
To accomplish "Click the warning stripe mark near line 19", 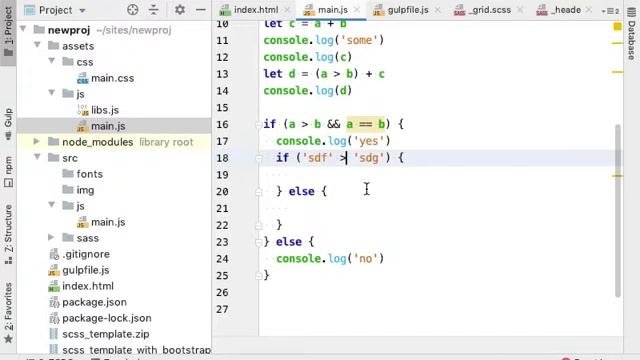I will tap(618, 176).
